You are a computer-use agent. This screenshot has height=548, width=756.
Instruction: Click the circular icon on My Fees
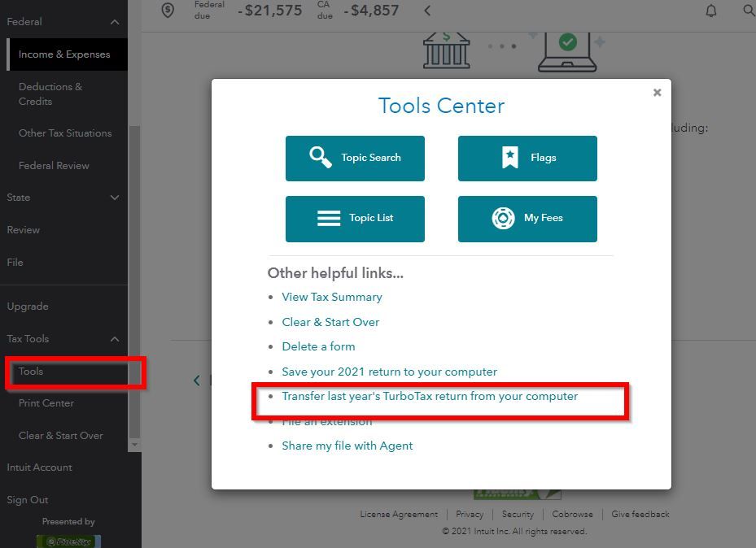click(x=503, y=218)
